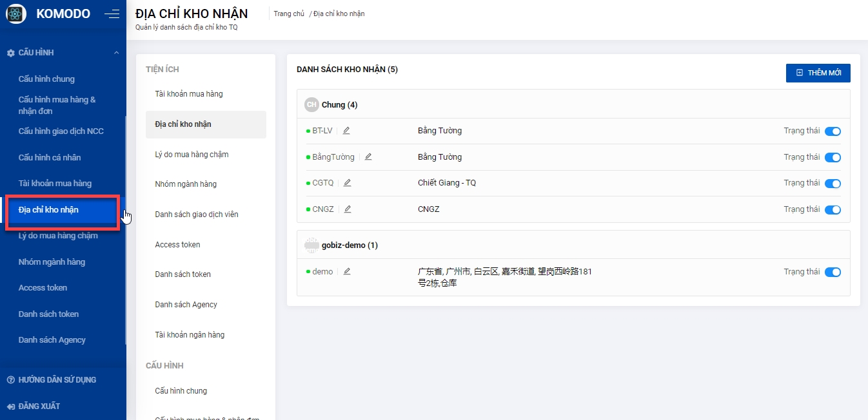Switch off the CNGZ status toggle

[x=833, y=210]
